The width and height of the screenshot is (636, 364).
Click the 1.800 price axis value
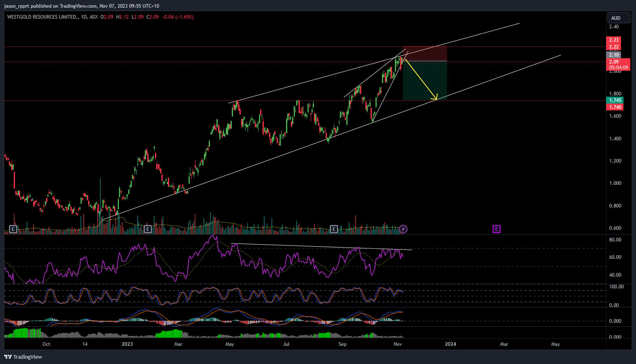pyautogui.click(x=615, y=94)
